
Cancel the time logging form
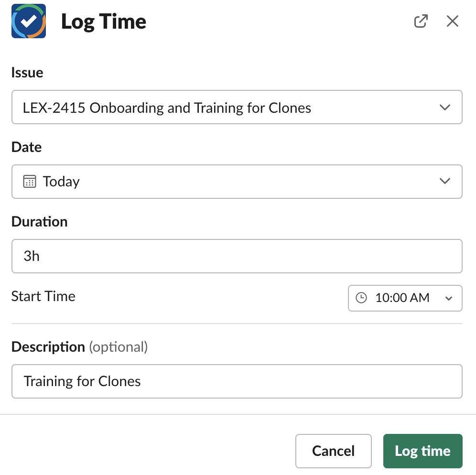pos(333,451)
